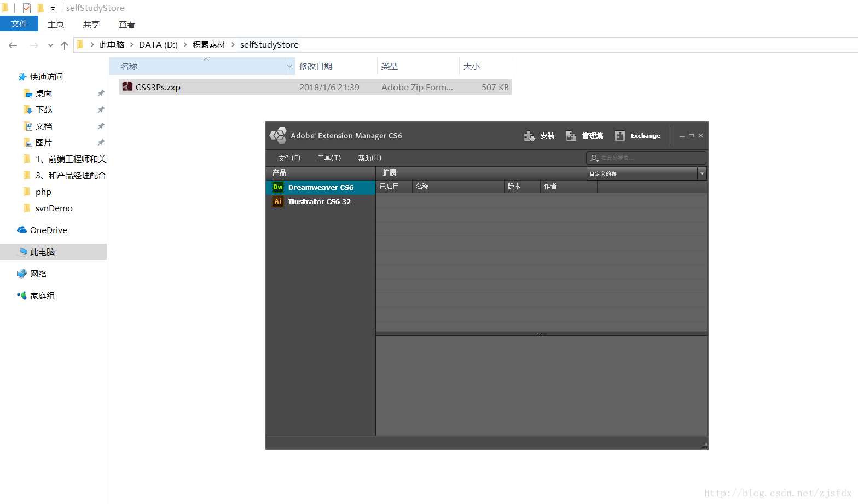This screenshot has width=858, height=504.
Task: Click the Install icon in Extension Manager
Action: coord(529,136)
